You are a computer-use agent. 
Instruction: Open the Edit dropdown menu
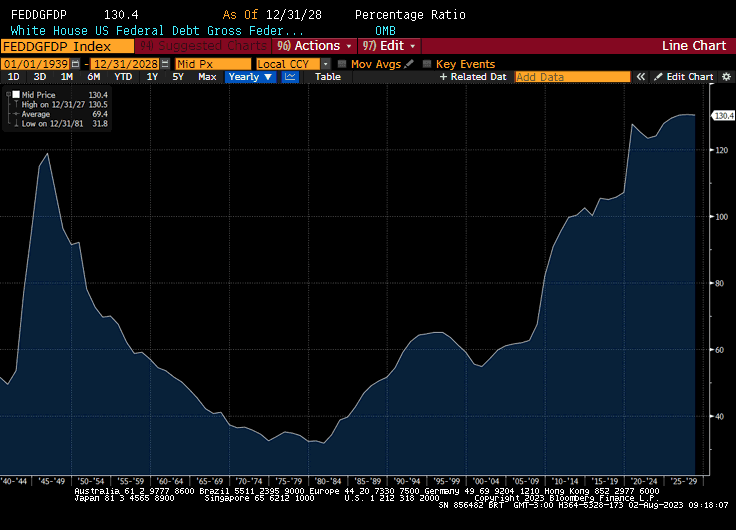coord(389,46)
